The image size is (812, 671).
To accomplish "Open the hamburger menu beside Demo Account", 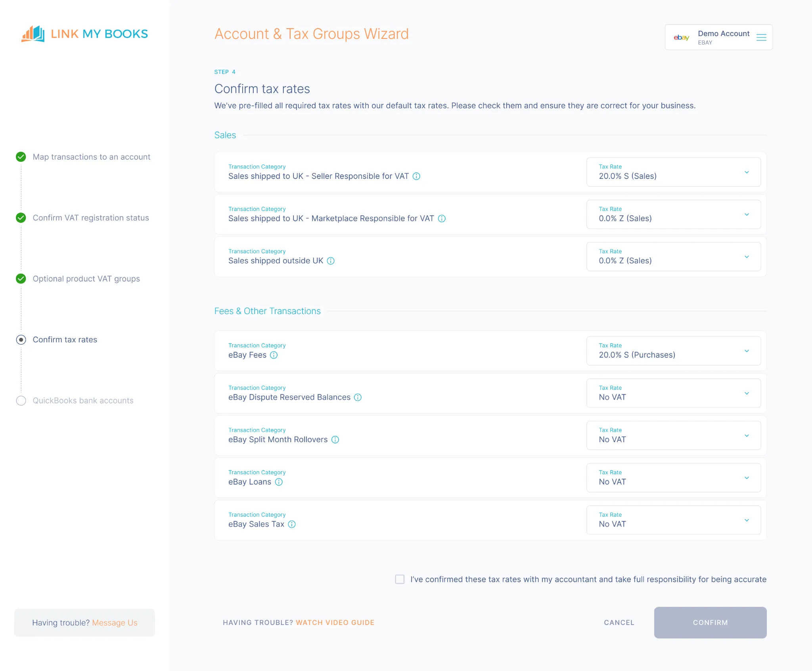I will pos(761,37).
